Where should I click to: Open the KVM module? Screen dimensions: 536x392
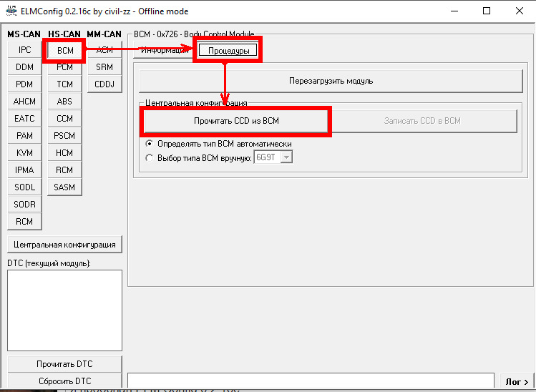point(24,153)
